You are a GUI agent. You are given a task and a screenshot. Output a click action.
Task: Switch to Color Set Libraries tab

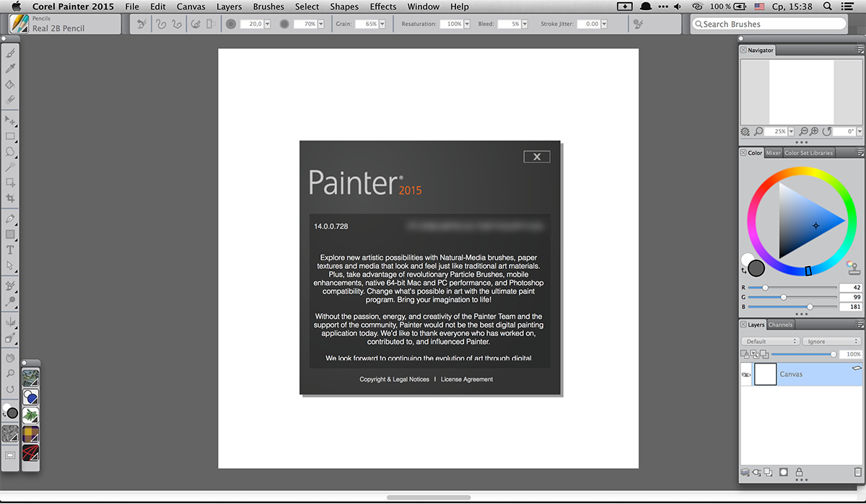[x=809, y=153]
